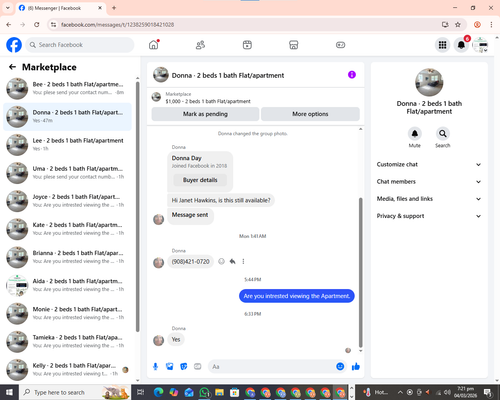
Task: Click the More options button
Action: [310, 114]
